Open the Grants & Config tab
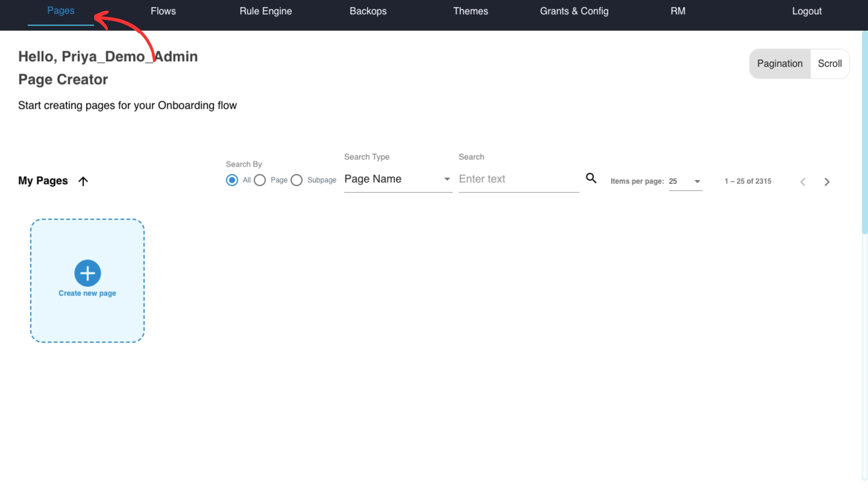The image size is (868, 494). 574,11
